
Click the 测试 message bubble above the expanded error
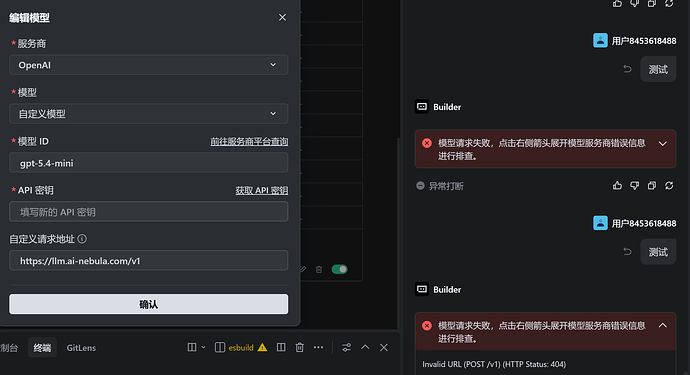(x=658, y=252)
